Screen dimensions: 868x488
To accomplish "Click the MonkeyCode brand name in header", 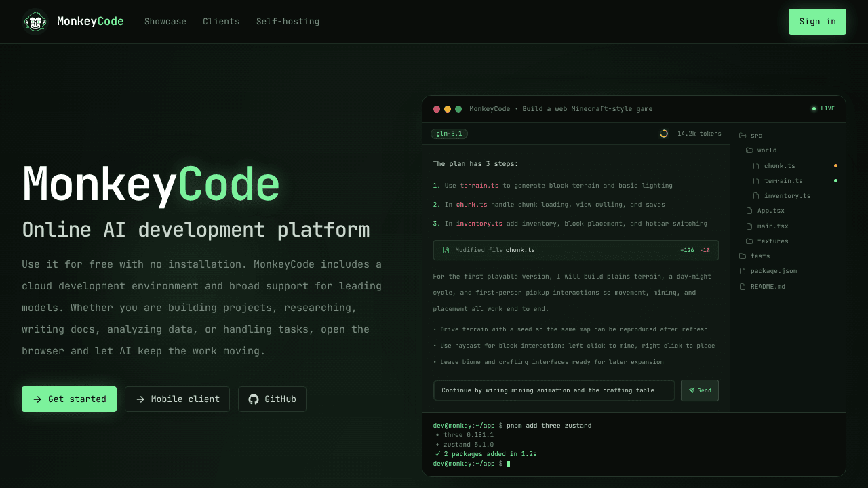I will pos(90,22).
